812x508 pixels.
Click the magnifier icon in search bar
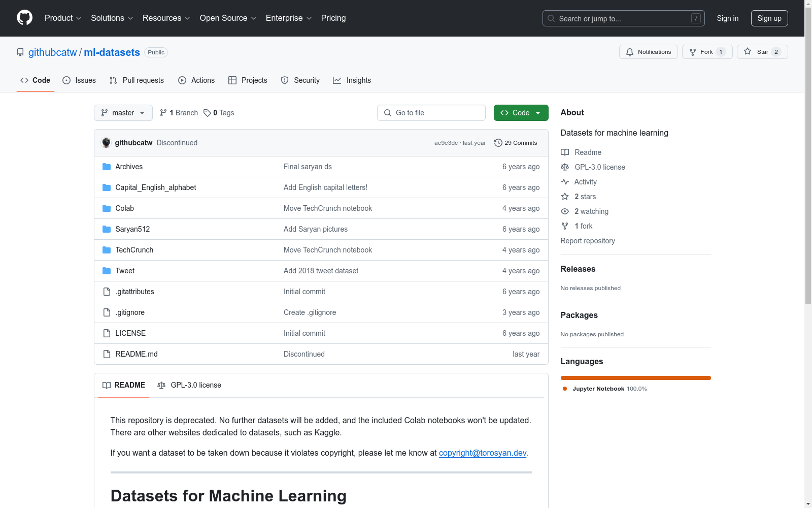551,18
